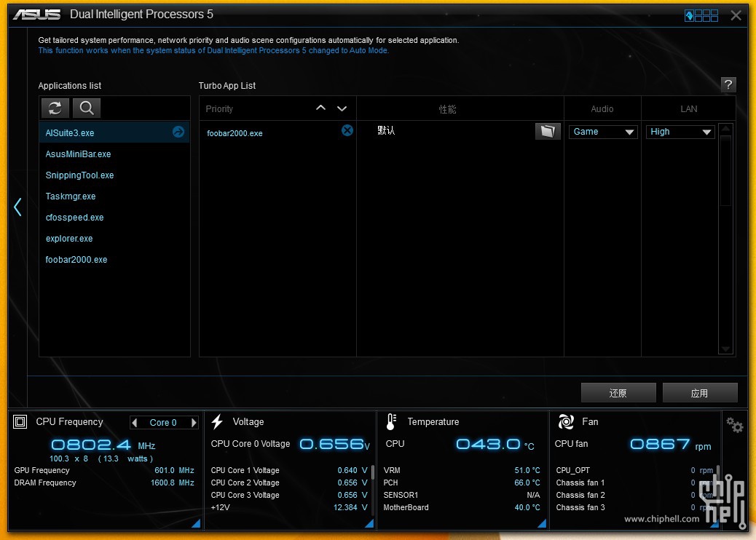This screenshot has height=540, width=756.
Task: Open the LAN dropdown set to High
Action: click(680, 132)
